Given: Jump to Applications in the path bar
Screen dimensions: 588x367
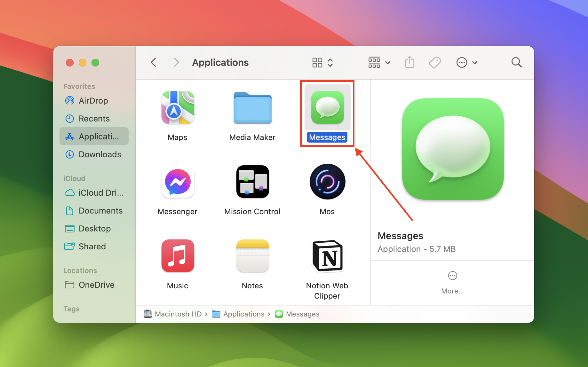Looking at the screenshot, I should [243, 314].
